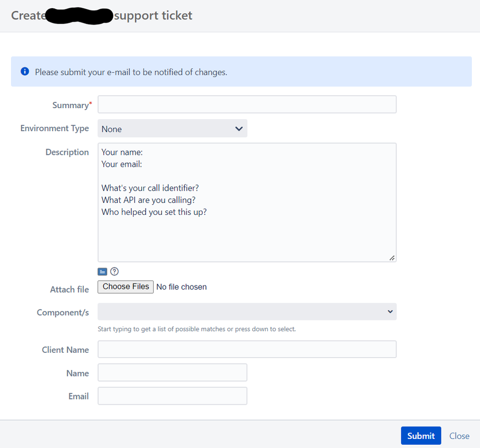The width and height of the screenshot is (480, 448).
Task: Click the 'Start typing to get a list' hint
Action: pyautogui.click(x=197, y=329)
